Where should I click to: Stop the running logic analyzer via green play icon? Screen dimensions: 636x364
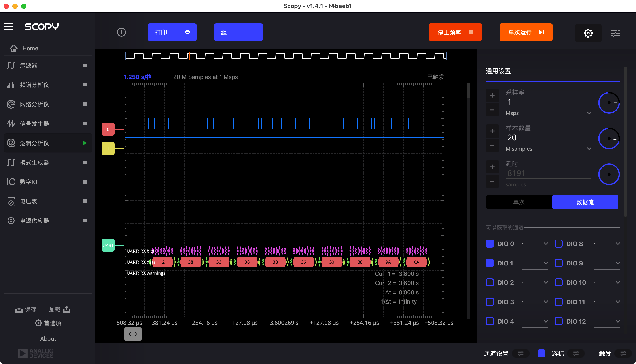(x=85, y=143)
